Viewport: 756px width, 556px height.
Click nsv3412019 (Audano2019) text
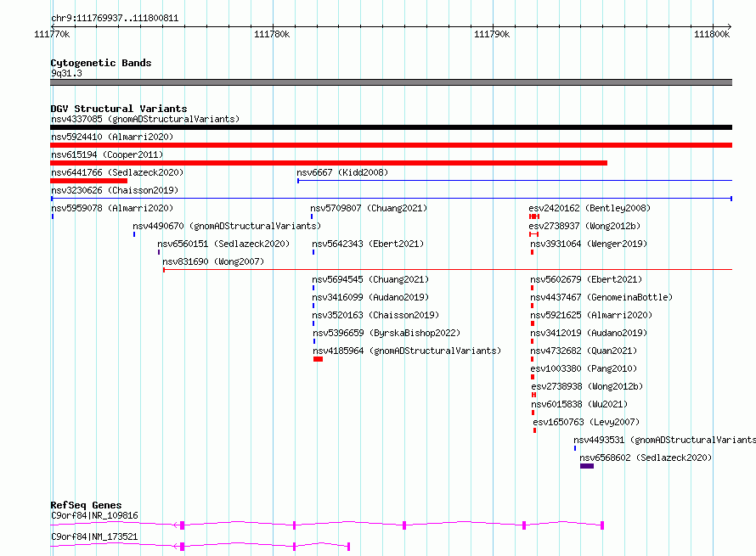pyautogui.click(x=589, y=333)
